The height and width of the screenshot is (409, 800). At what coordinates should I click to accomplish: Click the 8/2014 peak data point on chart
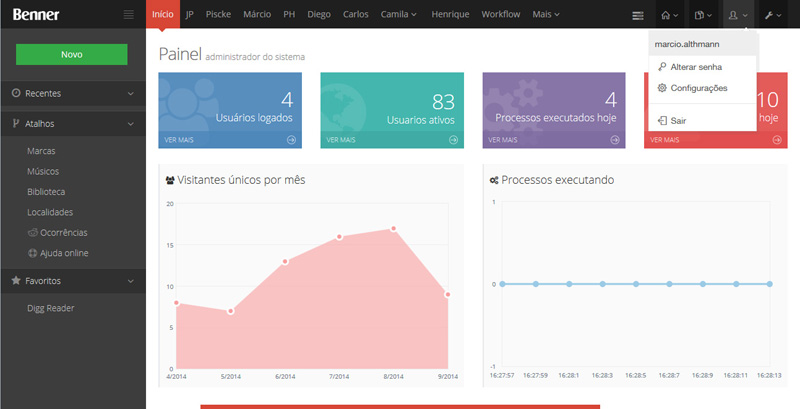(393, 229)
